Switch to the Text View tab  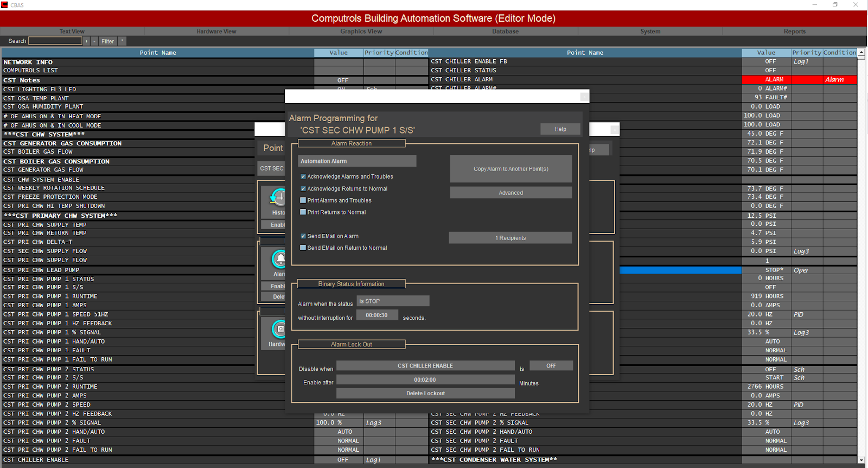(x=72, y=31)
